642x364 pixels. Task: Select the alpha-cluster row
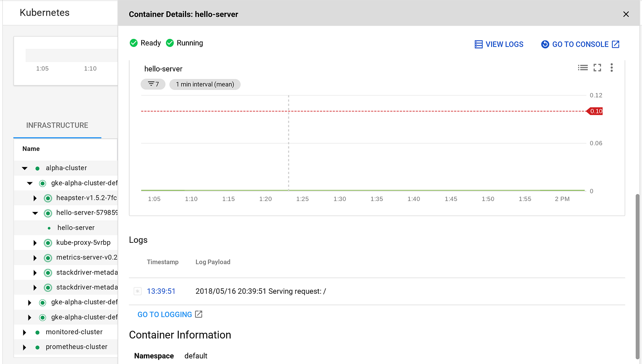click(x=66, y=168)
